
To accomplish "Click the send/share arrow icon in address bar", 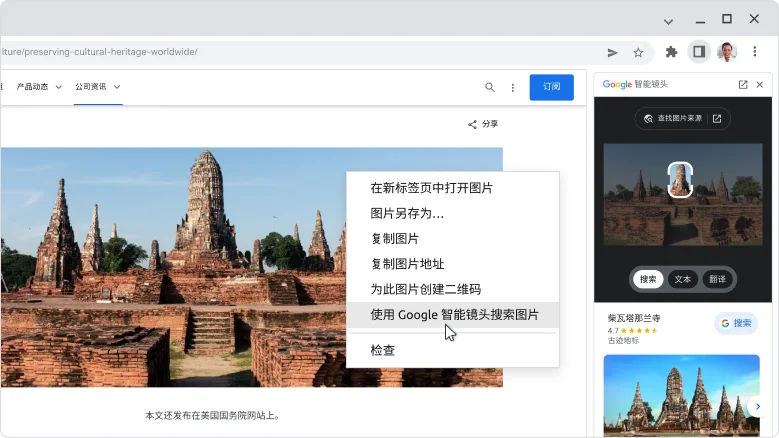I will (613, 53).
